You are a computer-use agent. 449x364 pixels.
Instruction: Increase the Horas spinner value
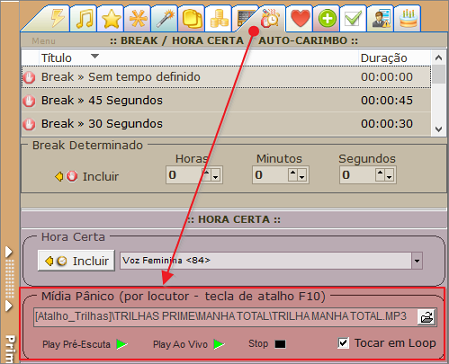coord(207,172)
